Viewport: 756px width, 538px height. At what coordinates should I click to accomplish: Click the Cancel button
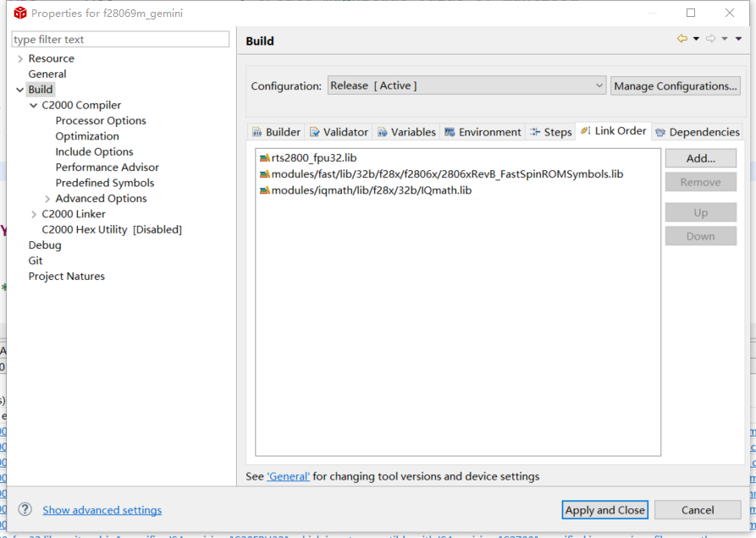click(698, 510)
